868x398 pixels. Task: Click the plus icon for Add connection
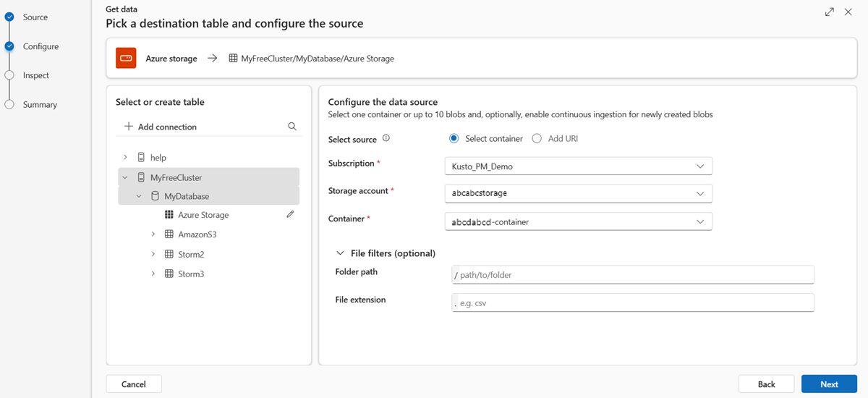[x=129, y=126]
